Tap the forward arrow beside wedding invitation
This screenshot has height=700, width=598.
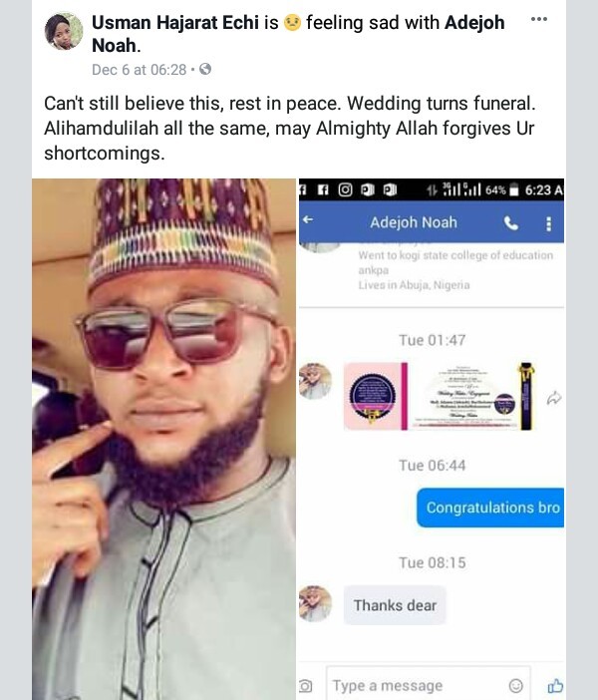554,397
